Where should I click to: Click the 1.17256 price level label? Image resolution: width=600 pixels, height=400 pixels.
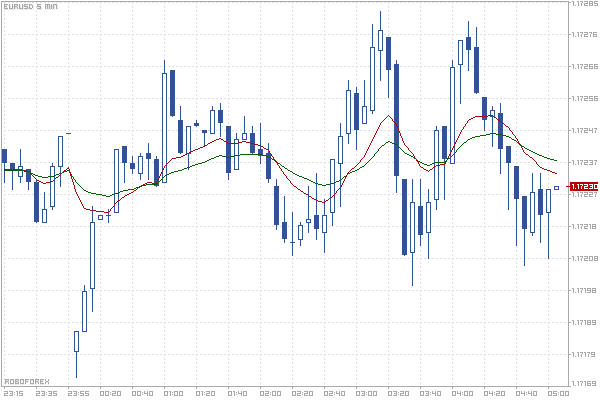coord(584,99)
